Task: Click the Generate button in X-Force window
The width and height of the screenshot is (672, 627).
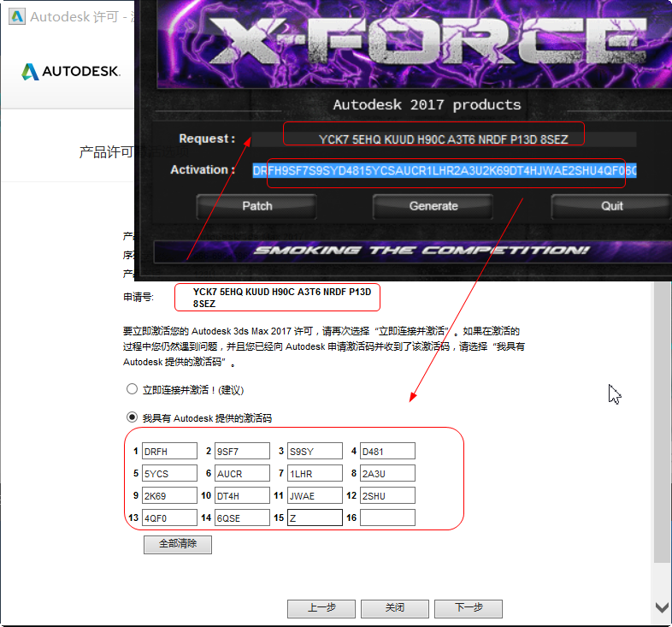Action: 433,206
